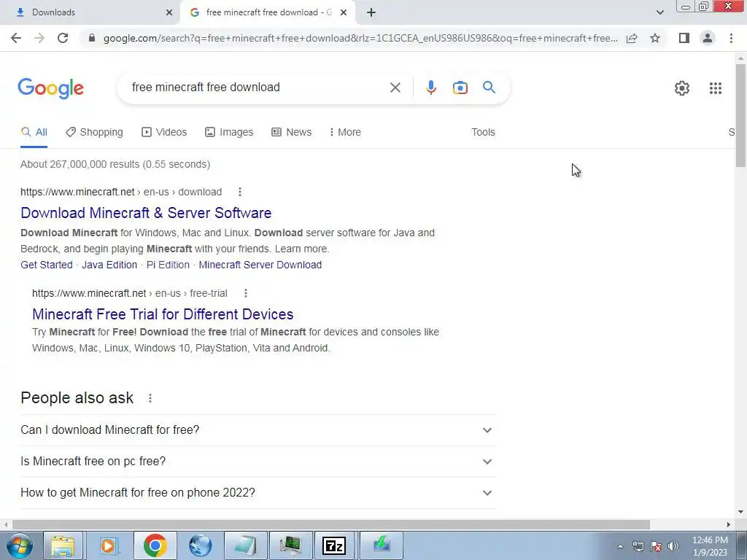Screen dimensions: 747x560
Task: Open the More search filters menu
Action: pos(345,133)
